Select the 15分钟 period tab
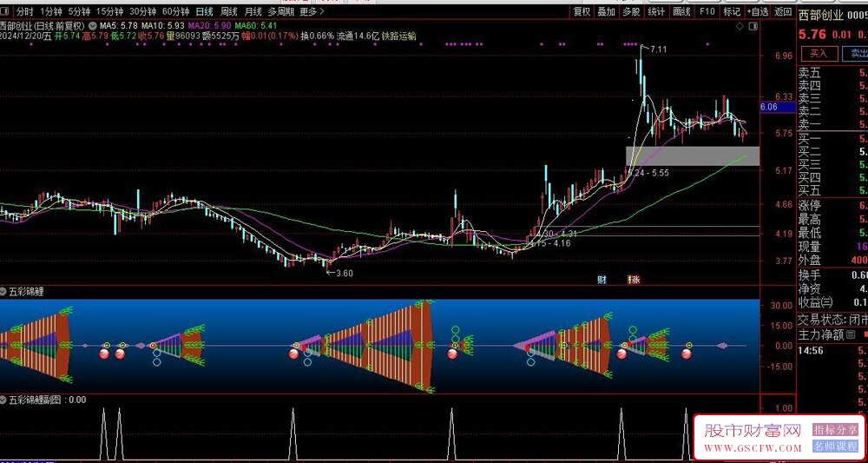Viewport: 868px width, 463px height. [109, 11]
